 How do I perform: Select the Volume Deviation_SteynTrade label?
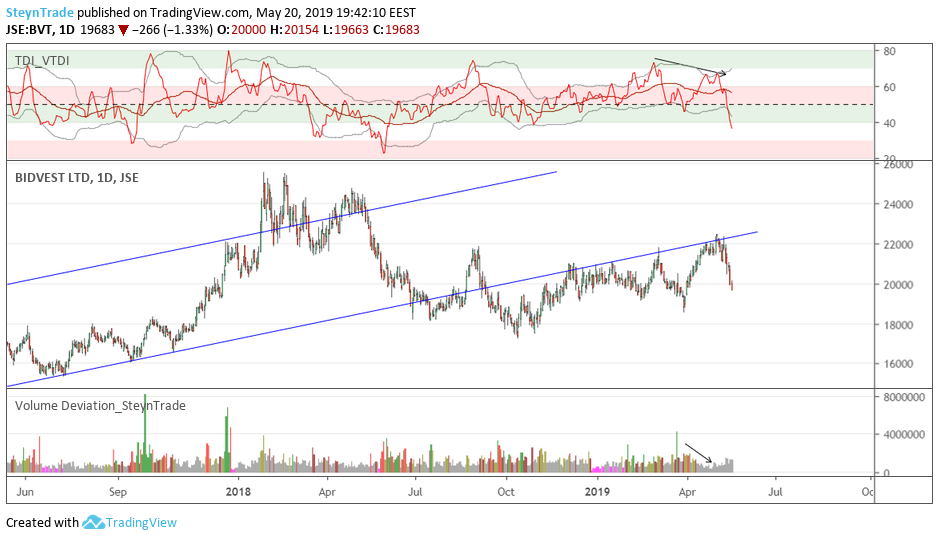click(100, 405)
